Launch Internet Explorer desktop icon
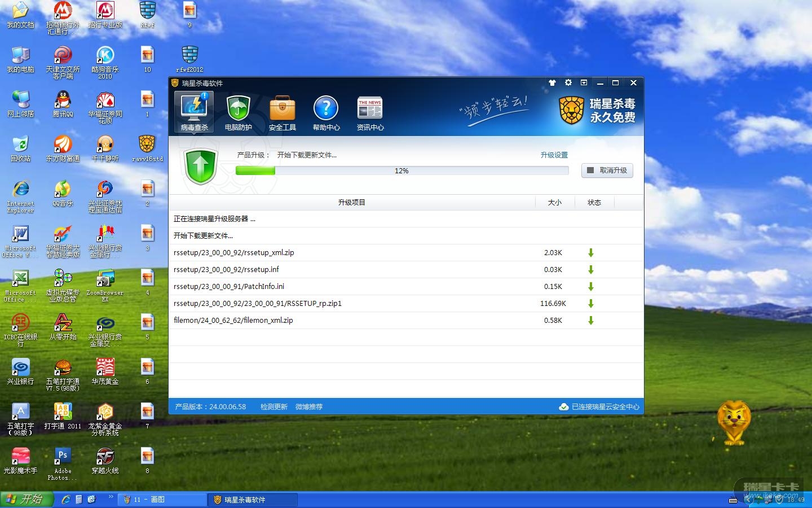812x508 pixels. (20, 196)
